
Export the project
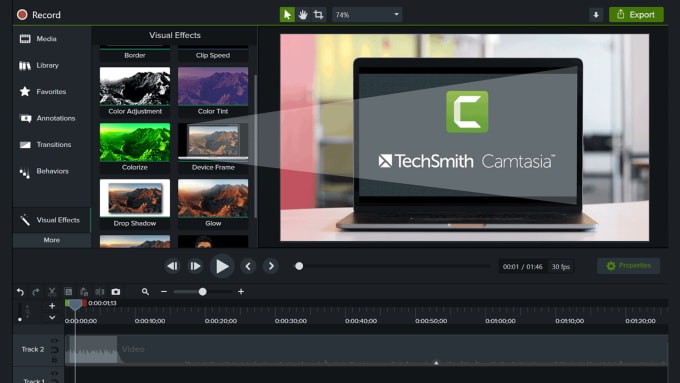tap(636, 15)
